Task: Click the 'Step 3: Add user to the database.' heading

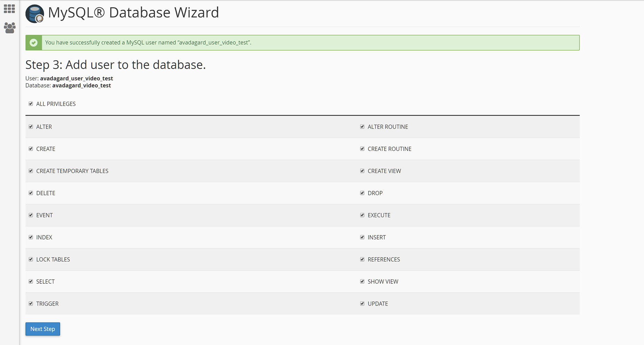Action: pyautogui.click(x=116, y=65)
